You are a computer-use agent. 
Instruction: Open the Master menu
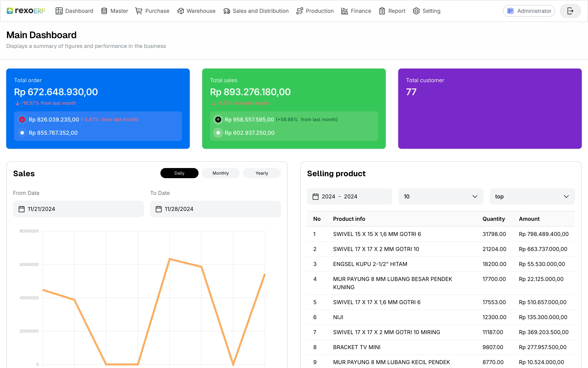coord(115,11)
